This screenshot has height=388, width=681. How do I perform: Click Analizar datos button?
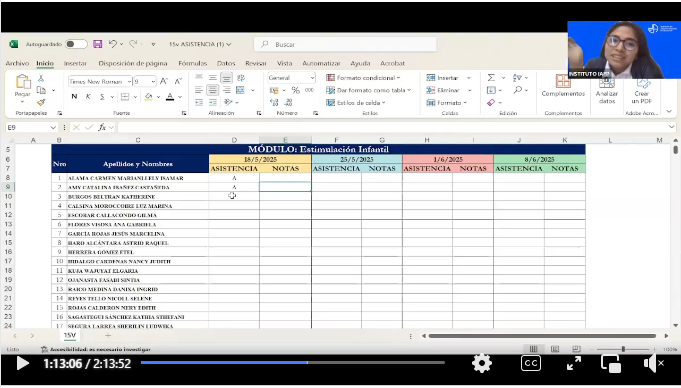(607, 90)
